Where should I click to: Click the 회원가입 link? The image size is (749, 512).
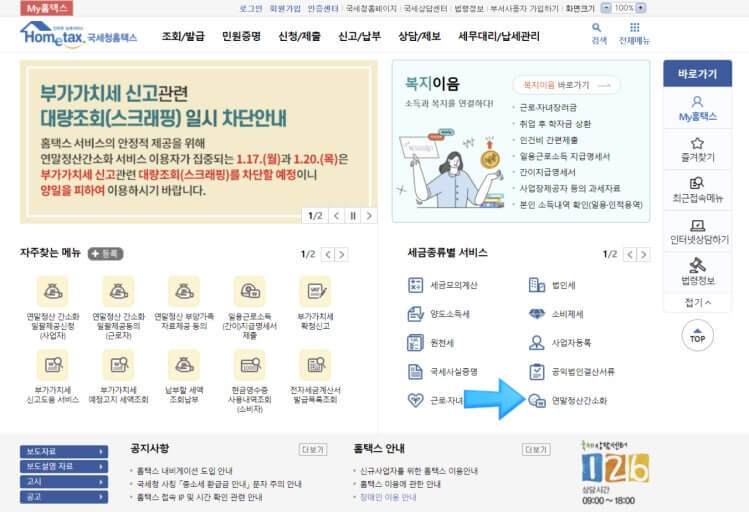point(285,9)
